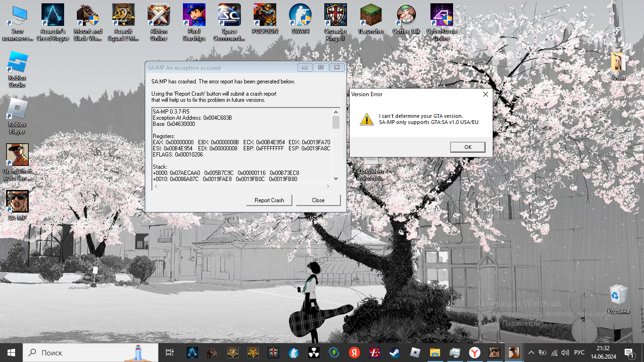
Task: Open the Pixel Starships desktop icon
Action: pyautogui.click(x=194, y=16)
